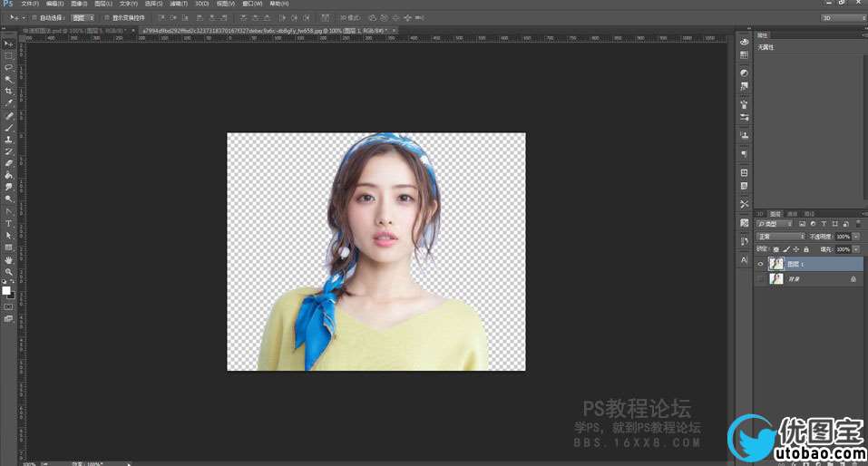Open the Image (图像) menu
This screenshot has width=868, height=466.
coord(79,4)
